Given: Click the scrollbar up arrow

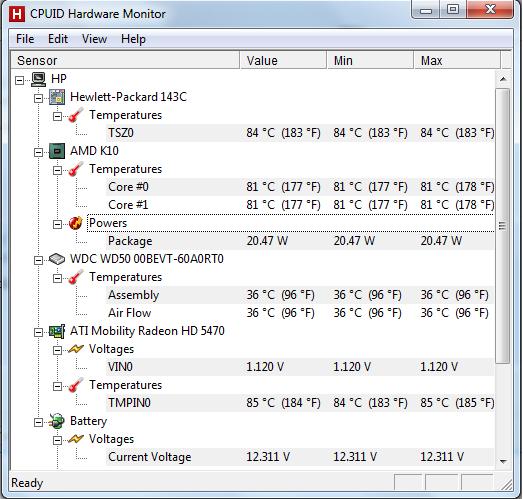Looking at the screenshot, I should pyautogui.click(x=503, y=79).
